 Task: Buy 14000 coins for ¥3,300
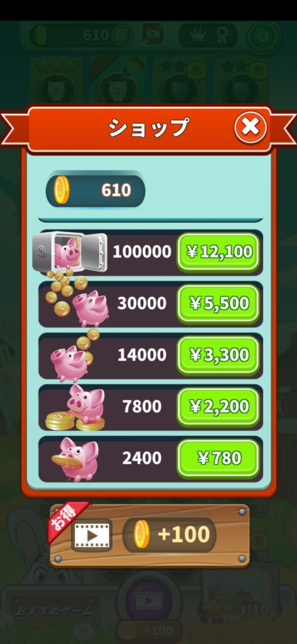coord(219,355)
